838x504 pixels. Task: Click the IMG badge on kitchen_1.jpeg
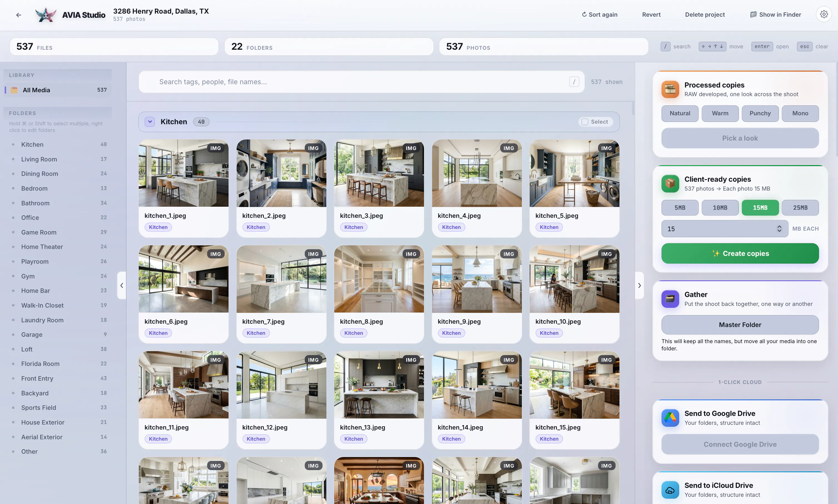point(215,148)
